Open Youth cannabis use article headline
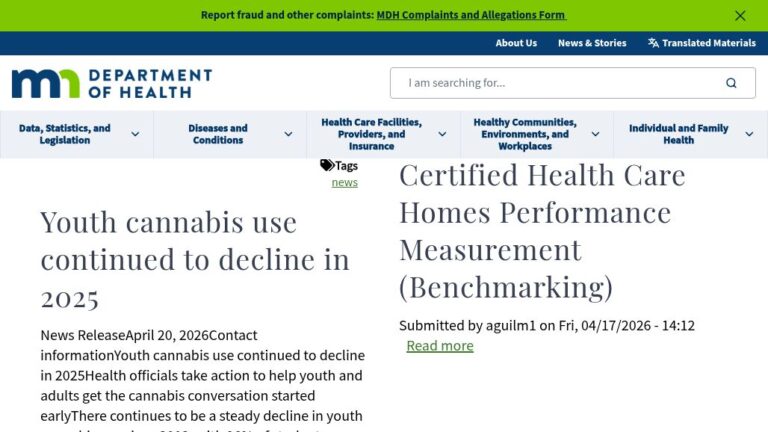This screenshot has height=432, width=768. [195, 259]
